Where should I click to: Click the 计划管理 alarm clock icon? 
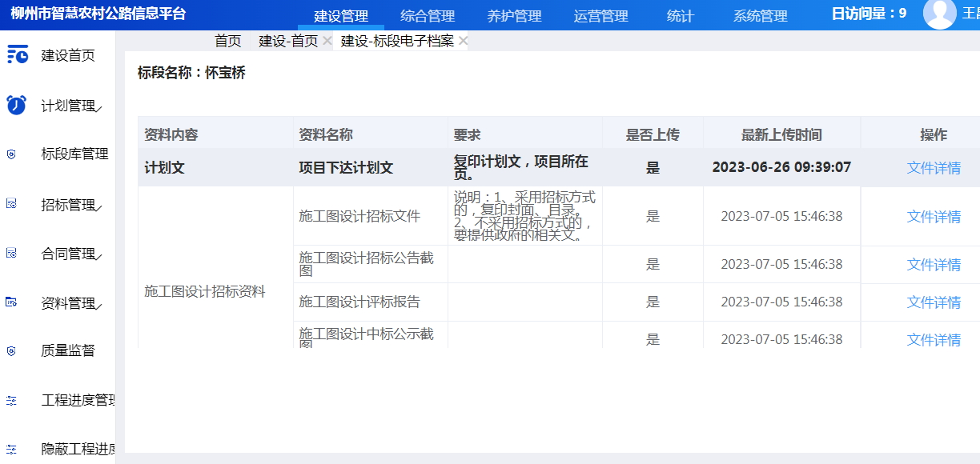tap(16, 105)
